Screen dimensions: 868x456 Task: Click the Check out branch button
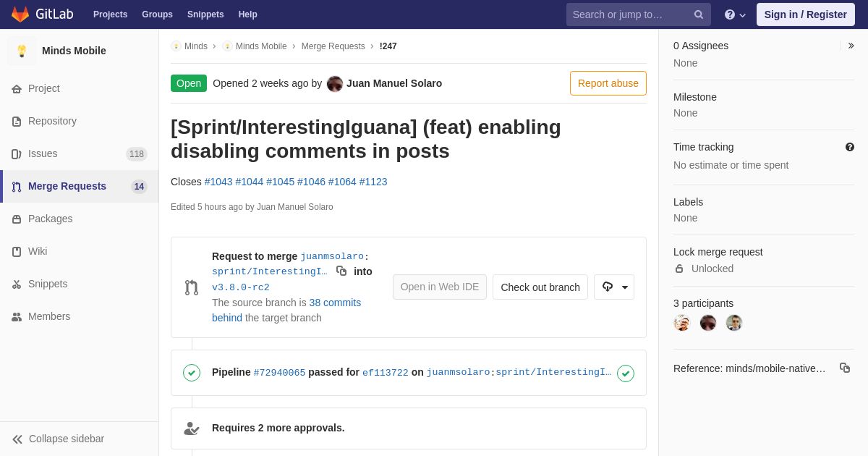coord(540,287)
